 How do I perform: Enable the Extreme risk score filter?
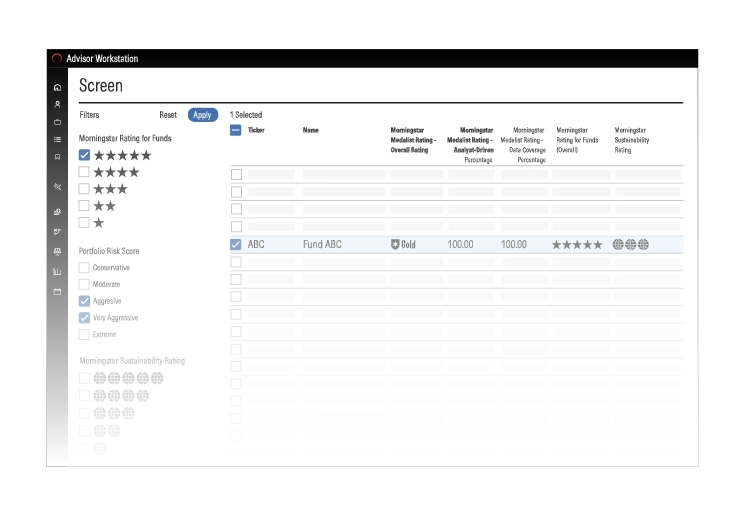point(84,334)
